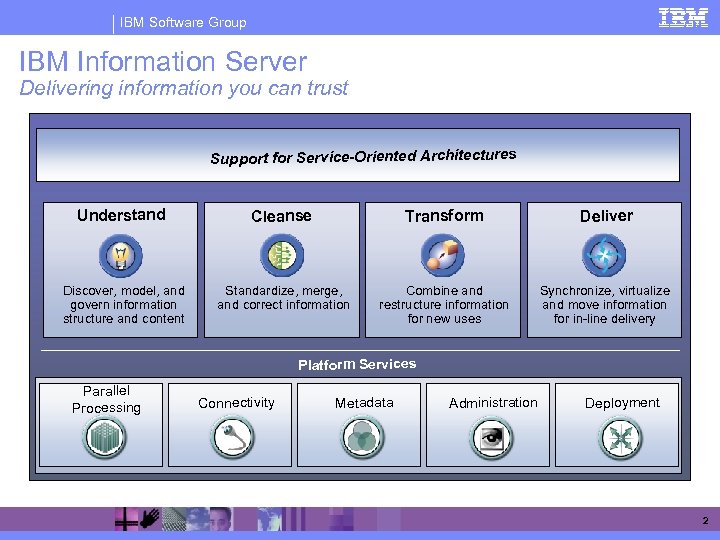Click the IBM Information Server title
The image size is (720, 540).
163,61
